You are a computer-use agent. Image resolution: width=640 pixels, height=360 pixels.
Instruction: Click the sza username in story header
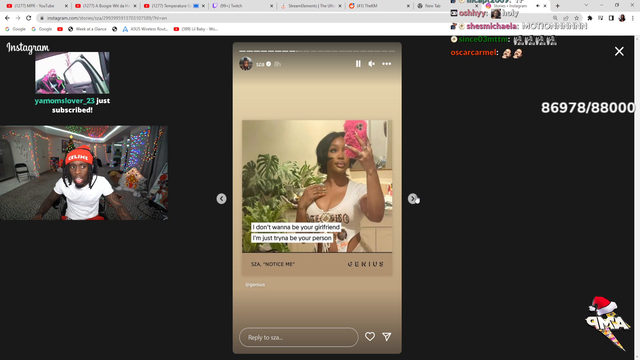260,64
